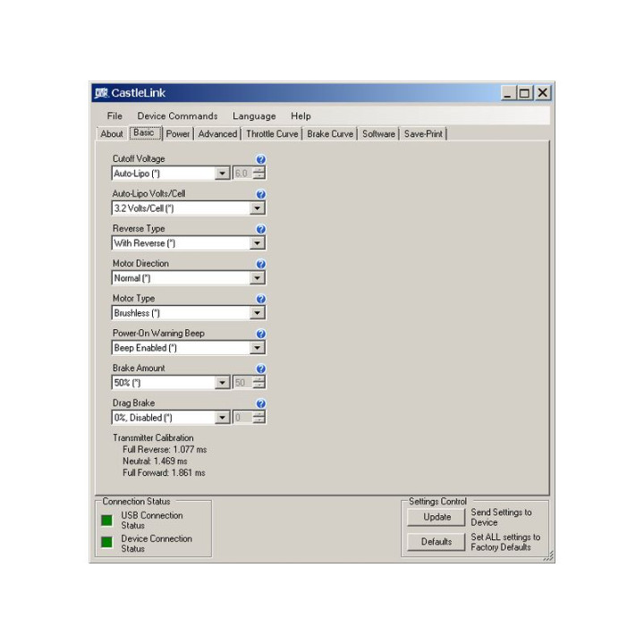Click the Full Reverse: 1.077 ms text
This screenshot has width=644, height=644.
coord(165,450)
